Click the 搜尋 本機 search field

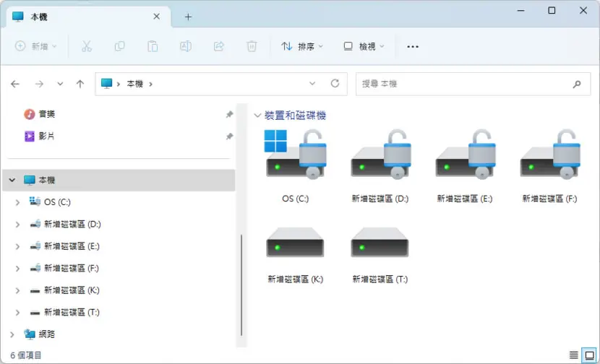(x=473, y=84)
